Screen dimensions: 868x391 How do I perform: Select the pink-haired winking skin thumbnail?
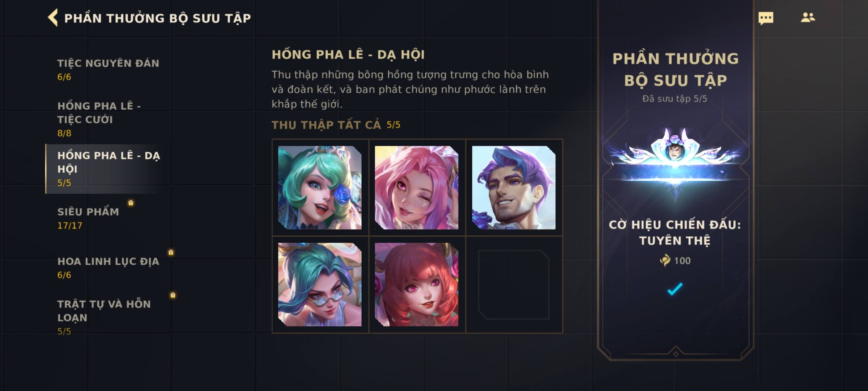point(417,188)
